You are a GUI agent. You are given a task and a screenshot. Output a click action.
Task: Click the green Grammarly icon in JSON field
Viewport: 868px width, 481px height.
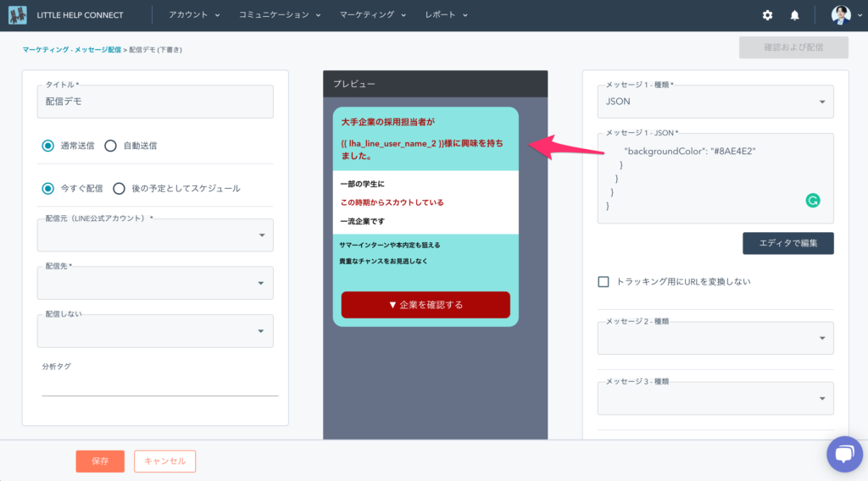click(812, 201)
